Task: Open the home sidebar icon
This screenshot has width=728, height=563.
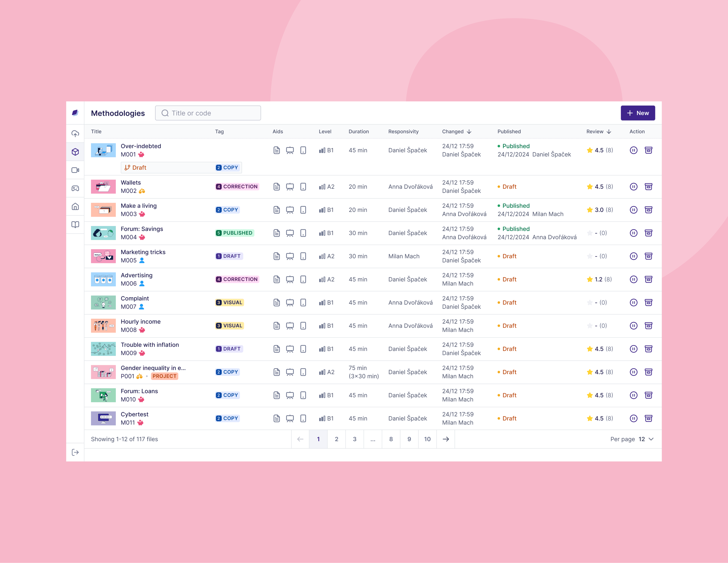Action: coord(75,206)
